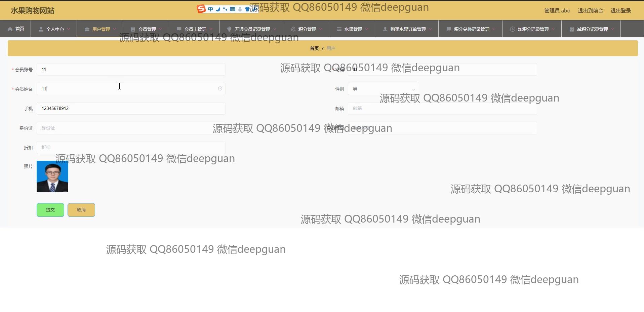
Task: Expand the 会员卡管理 menu arrow
Action: click(x=211, y=29)
